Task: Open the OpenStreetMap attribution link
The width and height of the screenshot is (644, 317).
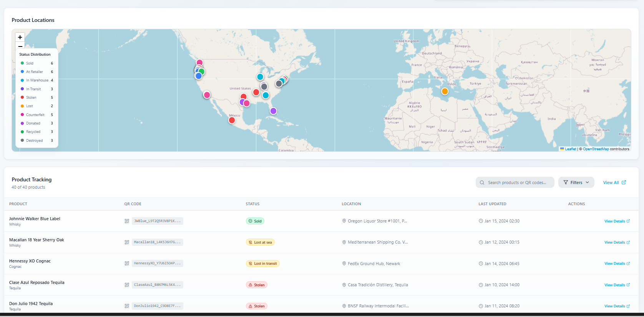Action: pos(596,149)
